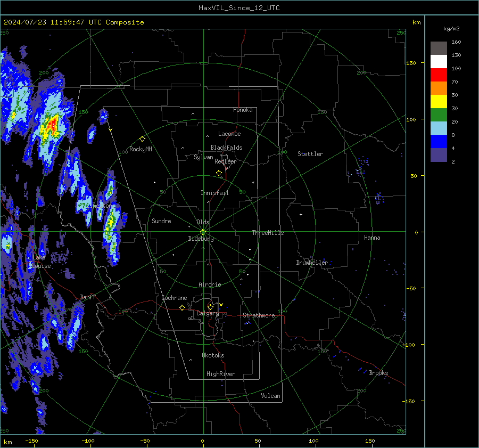Click the Ponoka town label
Viewport: 479px width, 448px height.
pos(243,110)
